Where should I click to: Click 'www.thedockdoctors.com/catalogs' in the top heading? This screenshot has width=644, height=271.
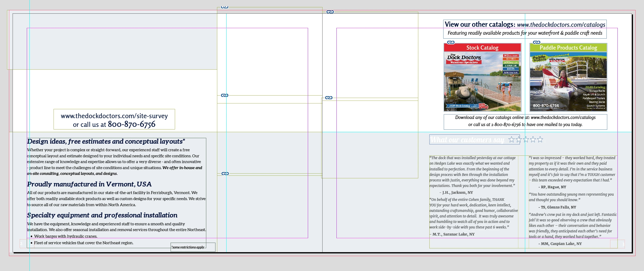[561, 25]
